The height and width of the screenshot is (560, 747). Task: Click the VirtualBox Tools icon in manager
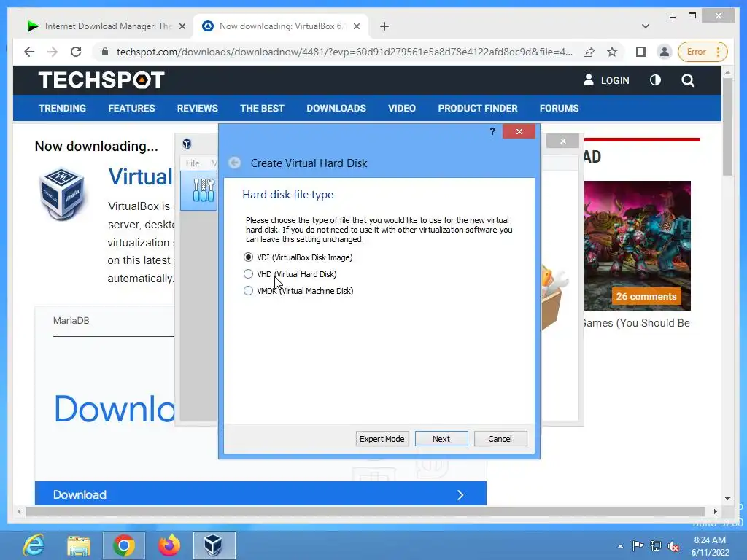[204, 190]
